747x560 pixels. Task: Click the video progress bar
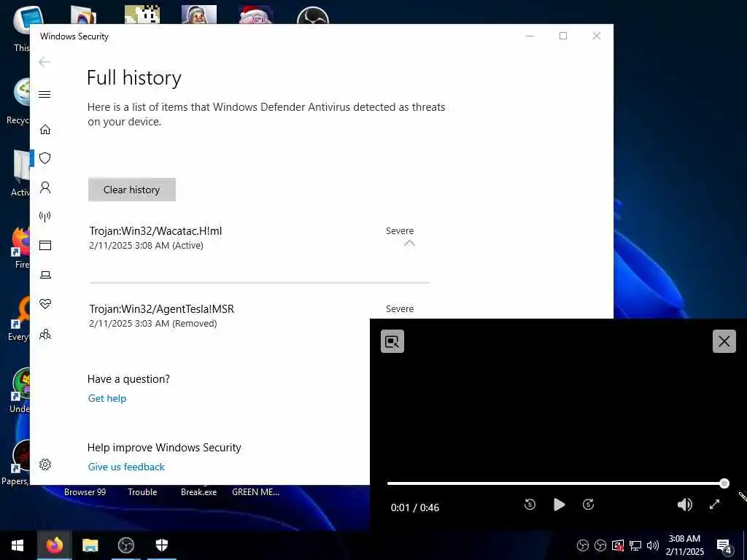(x=555, y=483)
